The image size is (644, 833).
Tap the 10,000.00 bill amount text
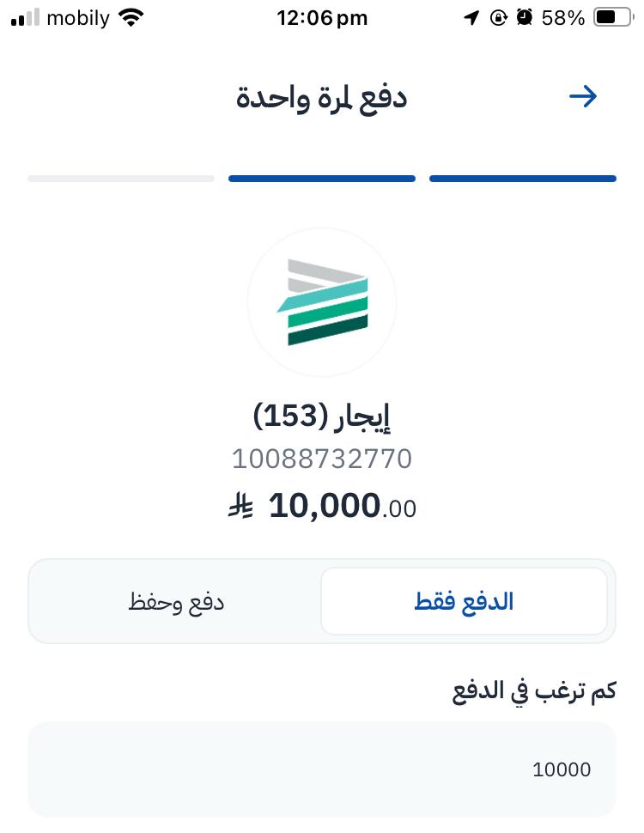342,507
